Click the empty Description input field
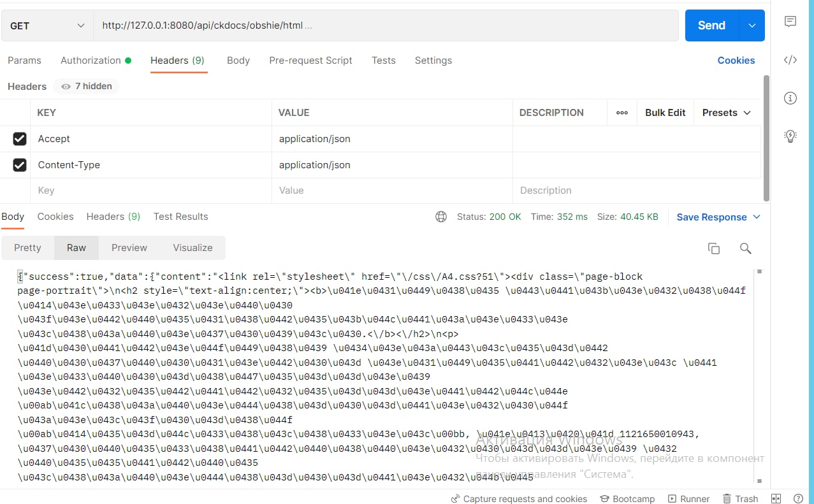The image size is (814, 504). pos(636,191)
